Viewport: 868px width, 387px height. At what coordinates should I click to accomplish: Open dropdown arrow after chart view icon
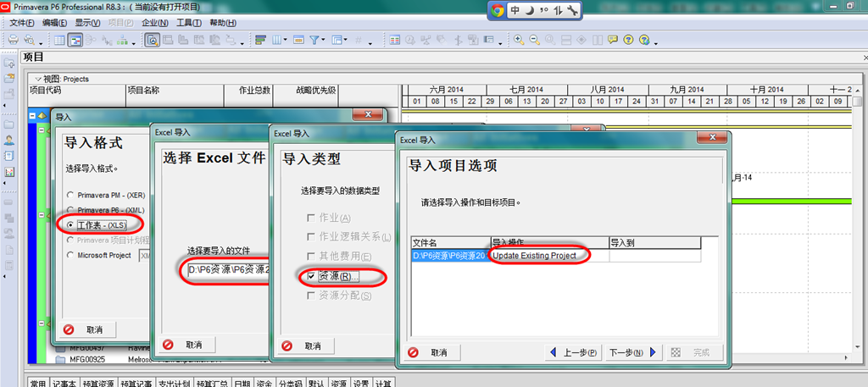click(x=133, y=42)
